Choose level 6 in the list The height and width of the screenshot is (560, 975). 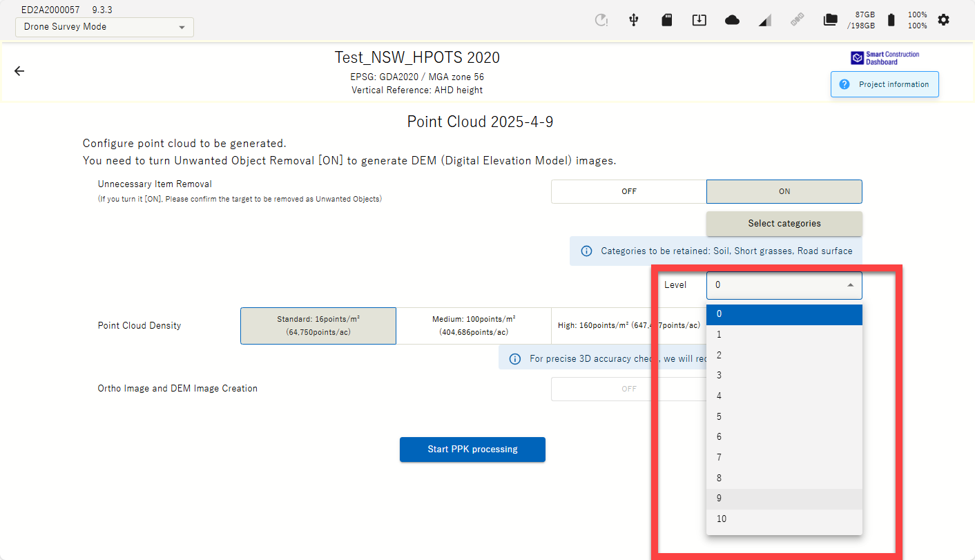(x=784, y=437)
